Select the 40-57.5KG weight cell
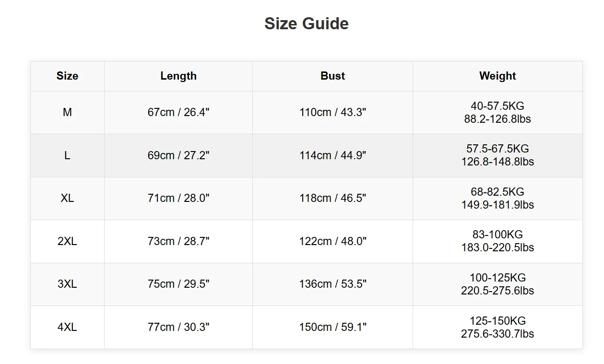The height and width of the screenshot is (364, 604). point(497,112)
